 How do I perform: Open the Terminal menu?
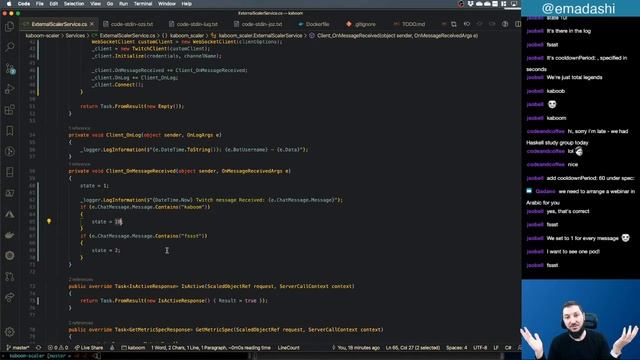143,4
